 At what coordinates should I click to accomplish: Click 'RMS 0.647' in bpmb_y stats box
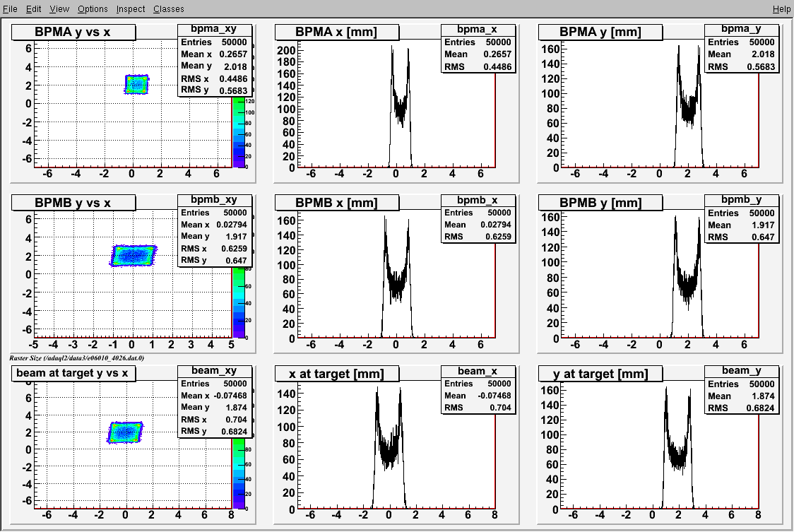click(741, 237)
